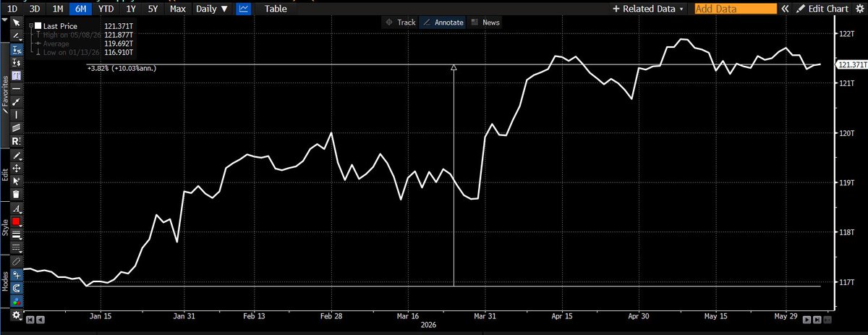Pick the line drawing pencil tool

[x=17, y=36]
